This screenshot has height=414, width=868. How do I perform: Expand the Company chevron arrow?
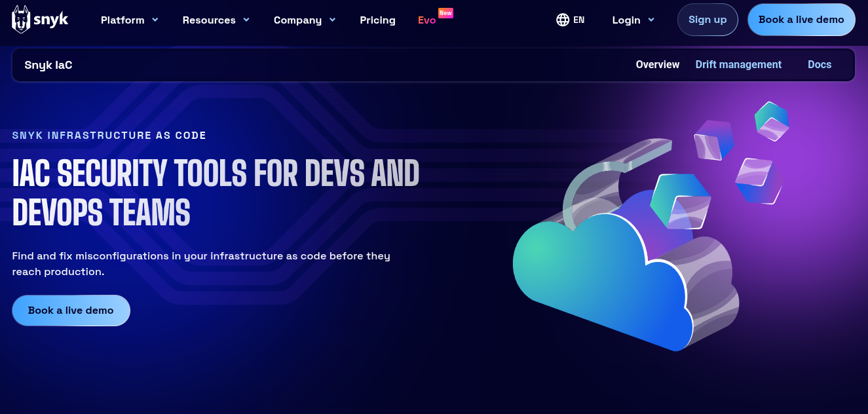coord(332,20)
